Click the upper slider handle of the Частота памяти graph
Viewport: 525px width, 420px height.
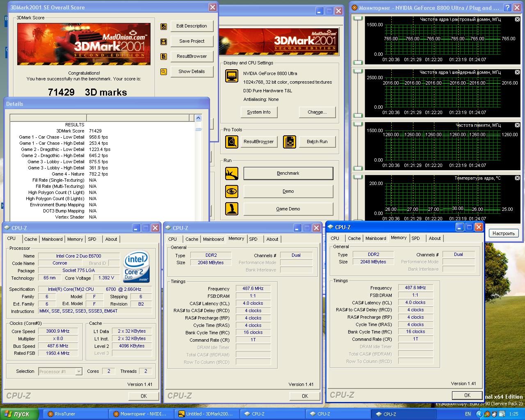click(358, 124)
